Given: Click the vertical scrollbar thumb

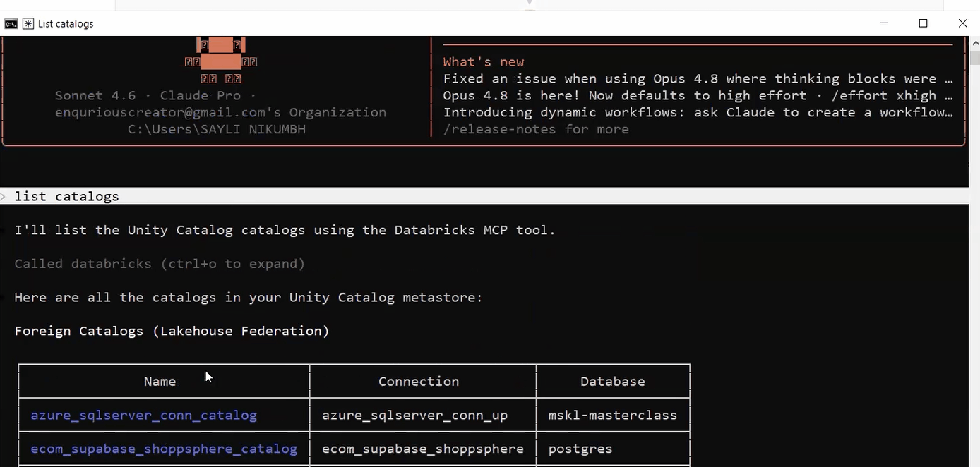Looking at the screenshot, I should pyautogui.click(x=974, y=58).
